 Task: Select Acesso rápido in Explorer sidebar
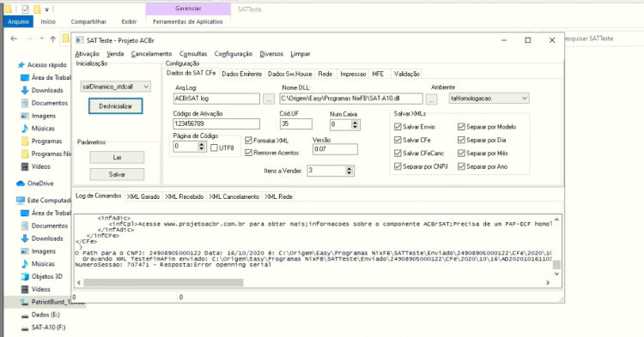point(42,65)
